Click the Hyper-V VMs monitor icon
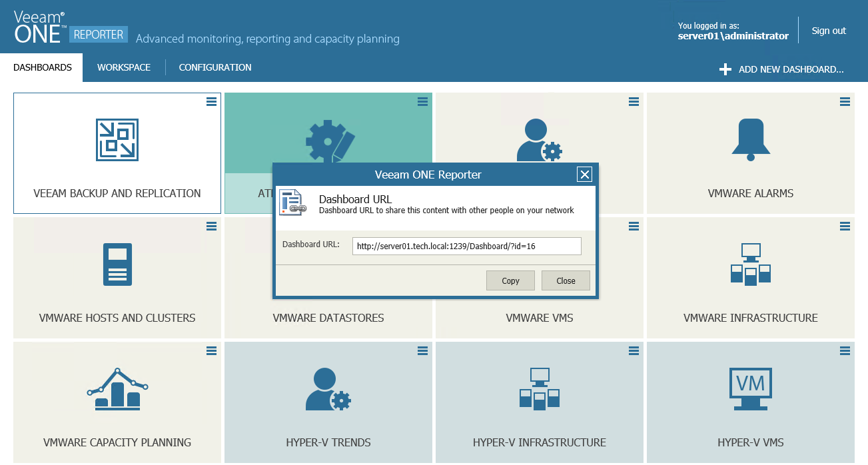Screen dimensions: 868x465 [x=751, y=389]
